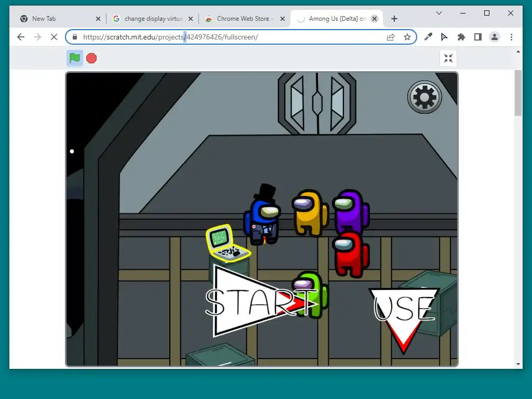
Task: Click scrollbar down arrow
Action: [518, 364]
